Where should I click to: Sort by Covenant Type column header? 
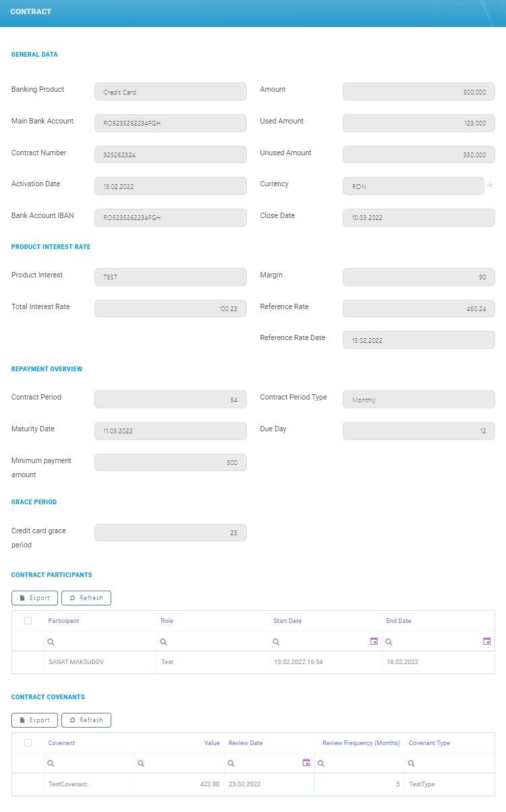tap(429, 743)
